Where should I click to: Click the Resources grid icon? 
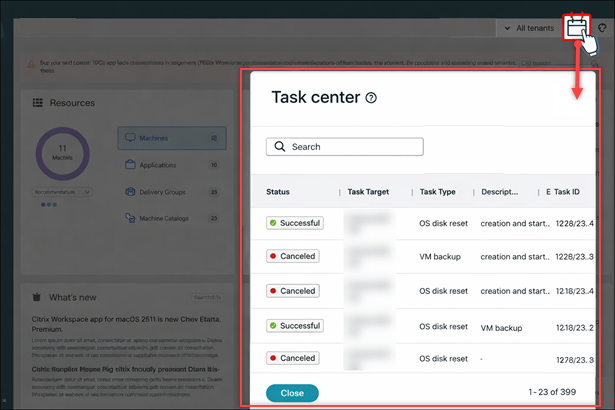[38, 103]
